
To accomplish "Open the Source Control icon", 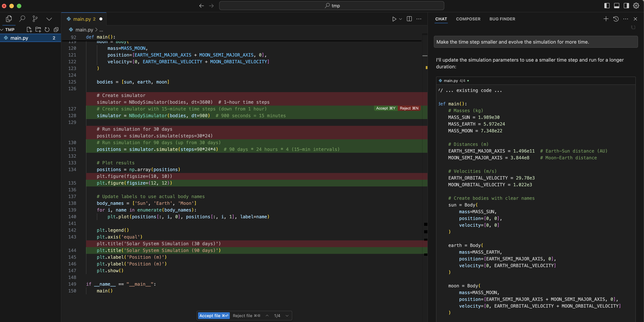I will point(35,19).
